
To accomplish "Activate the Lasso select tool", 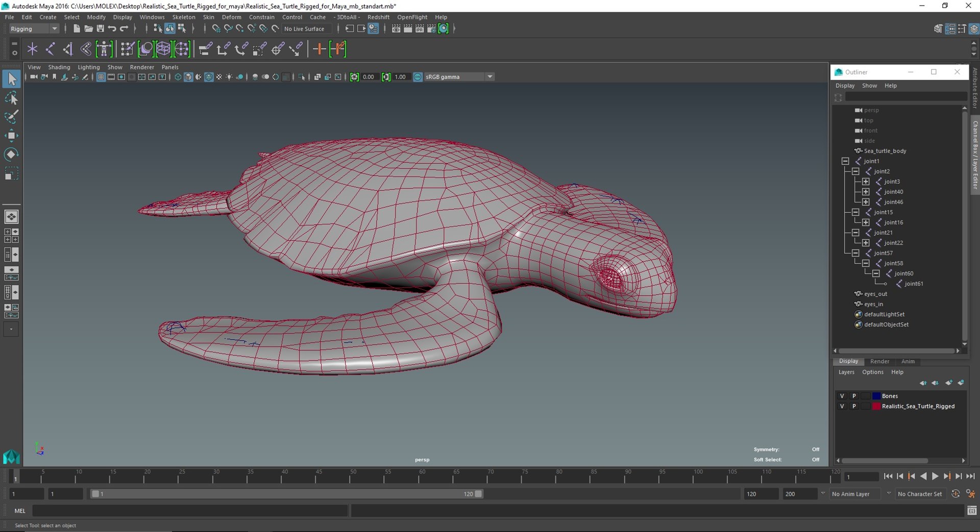I will point(11,98).
